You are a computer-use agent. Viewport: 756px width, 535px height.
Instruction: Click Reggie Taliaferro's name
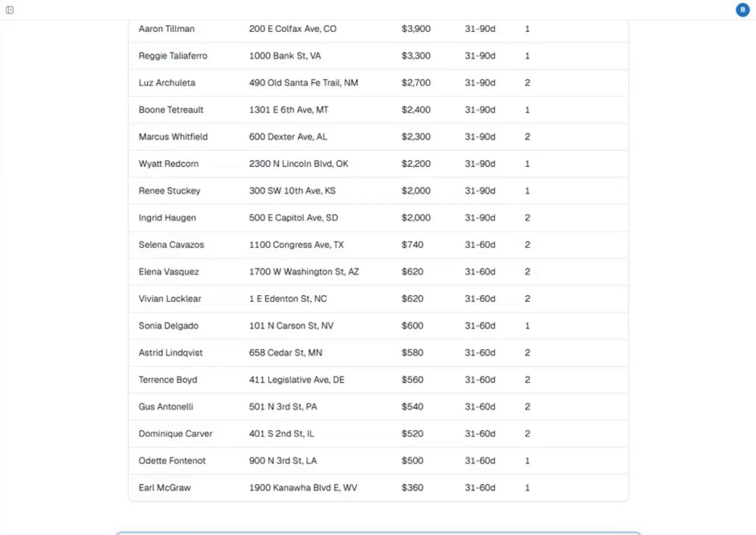(173, 56)
